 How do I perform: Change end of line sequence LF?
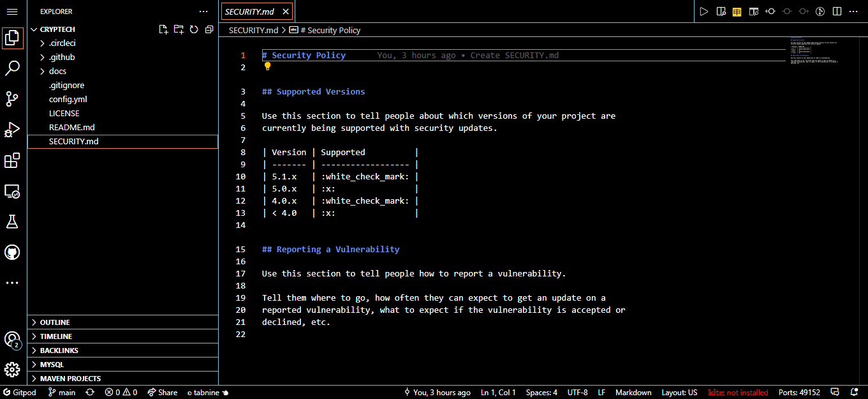point(602,393)
